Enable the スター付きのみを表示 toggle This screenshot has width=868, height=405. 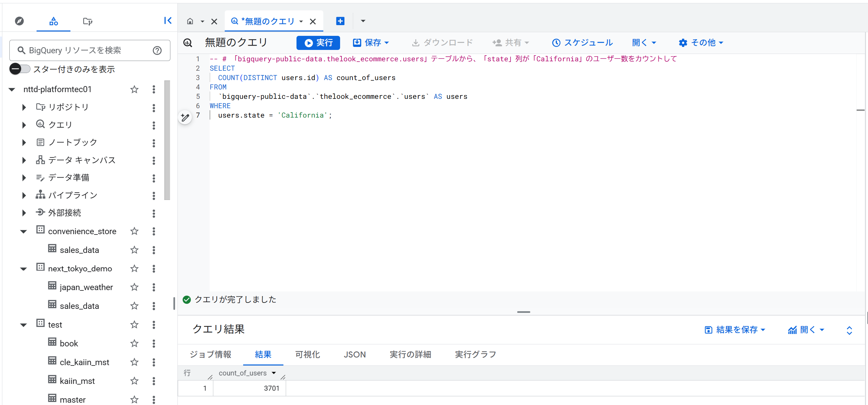click(19, 69)
